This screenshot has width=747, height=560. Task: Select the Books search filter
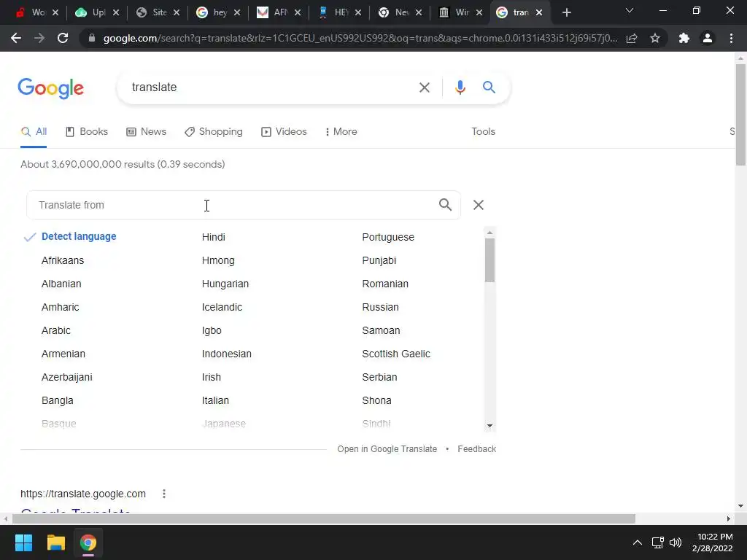click(87, 132)
